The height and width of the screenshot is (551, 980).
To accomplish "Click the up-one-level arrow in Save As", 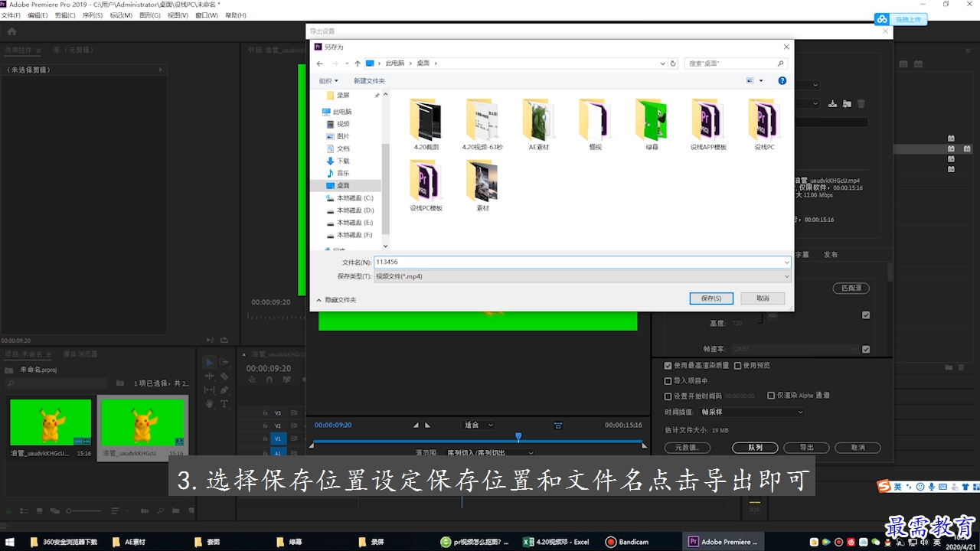I will click(357, 64).
